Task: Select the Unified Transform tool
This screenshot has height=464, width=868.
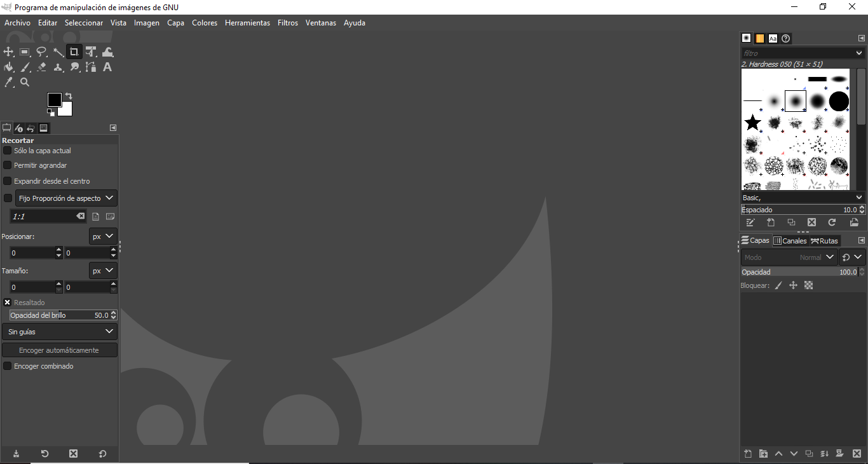Action: pos(91,52)
